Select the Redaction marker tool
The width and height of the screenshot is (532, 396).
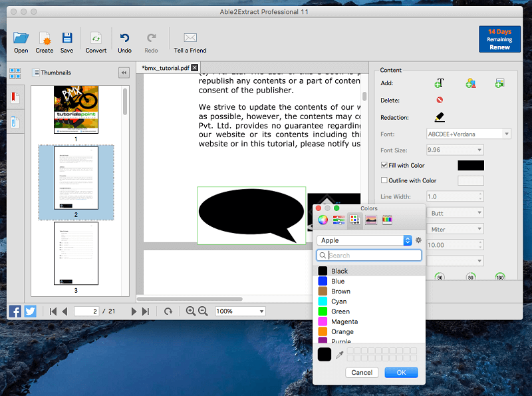440,117
